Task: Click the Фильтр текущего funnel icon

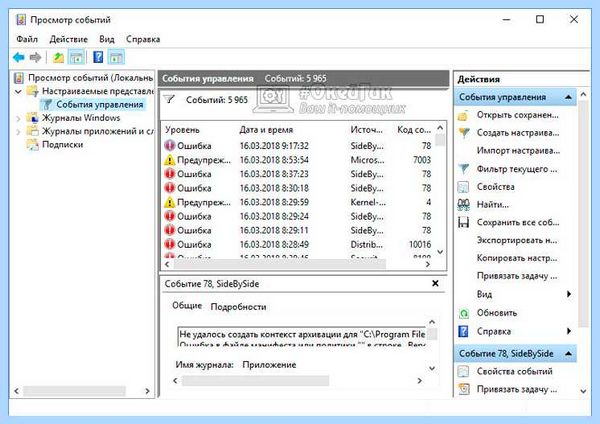Action: 464,169
